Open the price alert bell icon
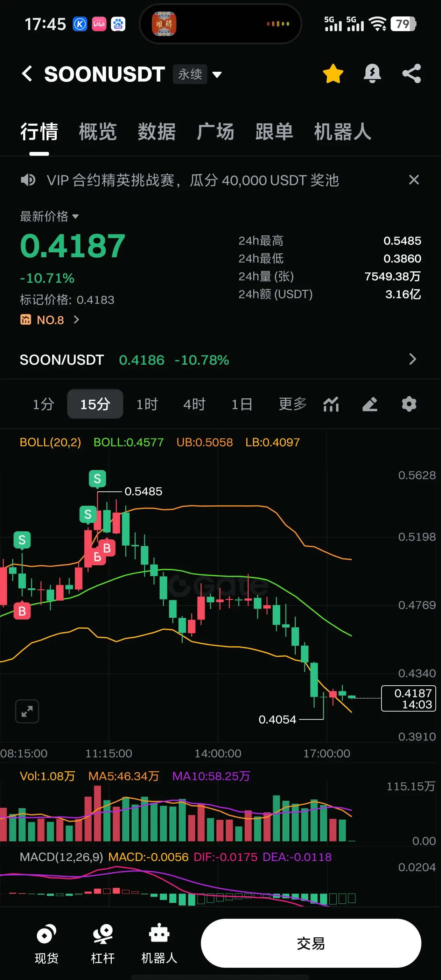This screenshot has width=441, height=980. (x=372, y=73)
